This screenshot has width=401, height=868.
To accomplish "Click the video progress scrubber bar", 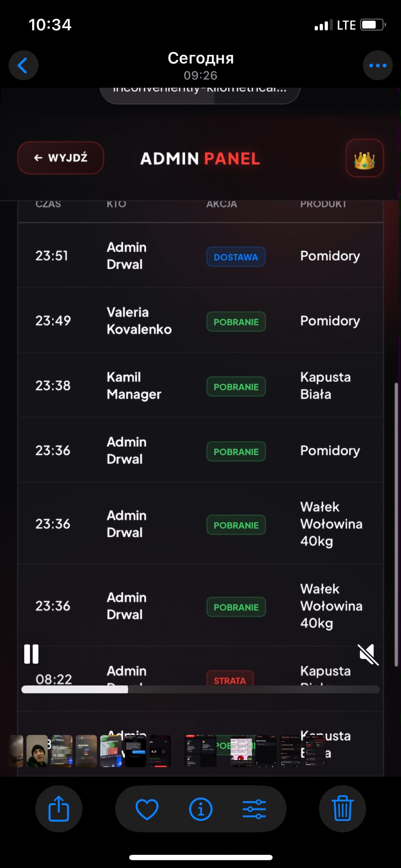I will point(200,690).
